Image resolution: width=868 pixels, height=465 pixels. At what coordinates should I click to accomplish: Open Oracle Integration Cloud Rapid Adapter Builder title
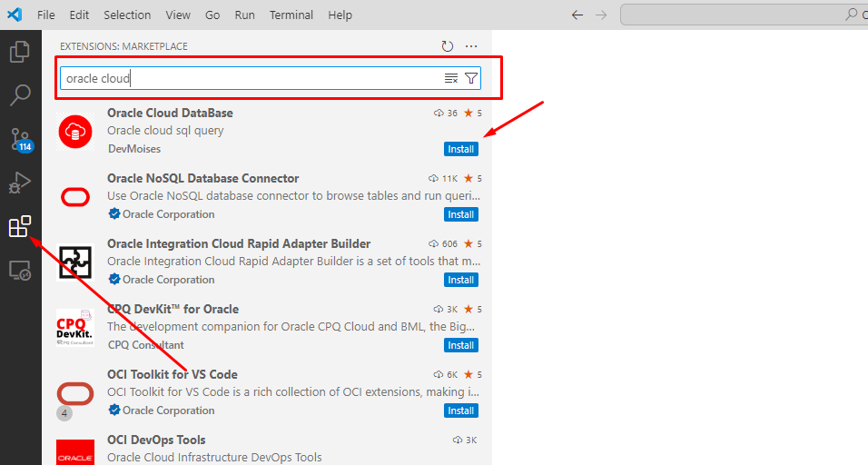(239, 243)
